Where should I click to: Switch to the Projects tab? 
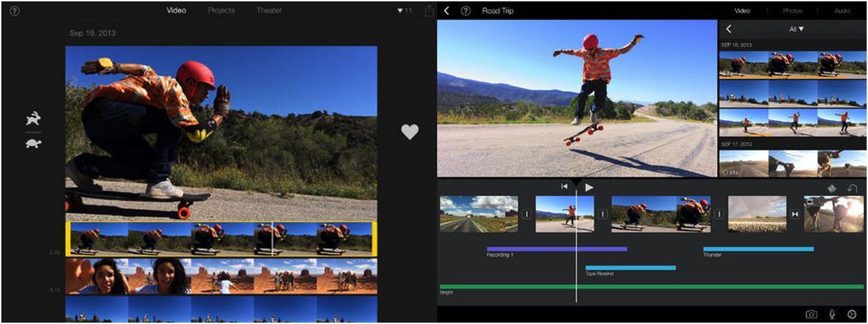point(221,11)
